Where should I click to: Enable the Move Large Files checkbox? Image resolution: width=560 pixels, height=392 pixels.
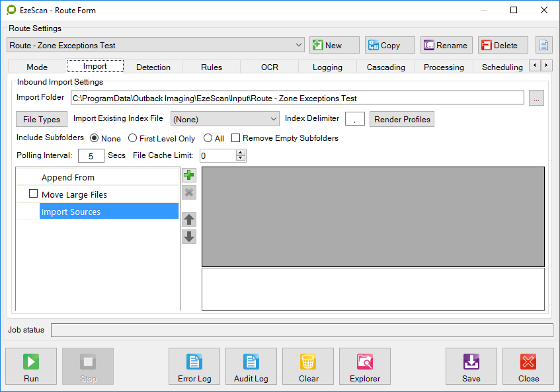(x=34, y=194)
